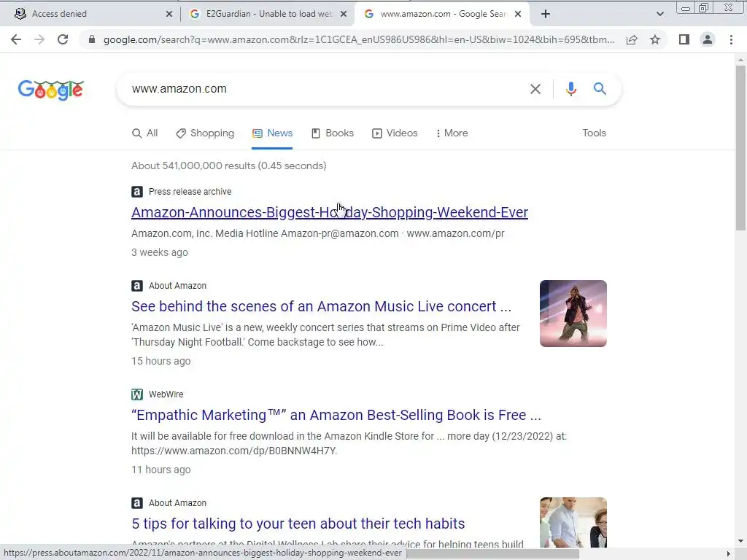Select the www.amazon.com Google Search tab
Viewport: 747px width, 560px height.
coord(443,14)
